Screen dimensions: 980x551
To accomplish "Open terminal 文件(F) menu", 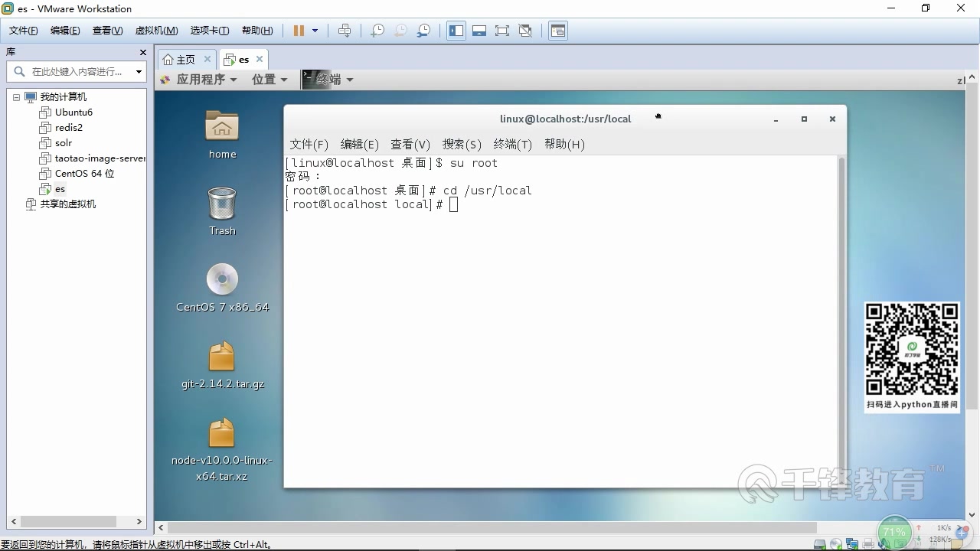I will (309, 144).
